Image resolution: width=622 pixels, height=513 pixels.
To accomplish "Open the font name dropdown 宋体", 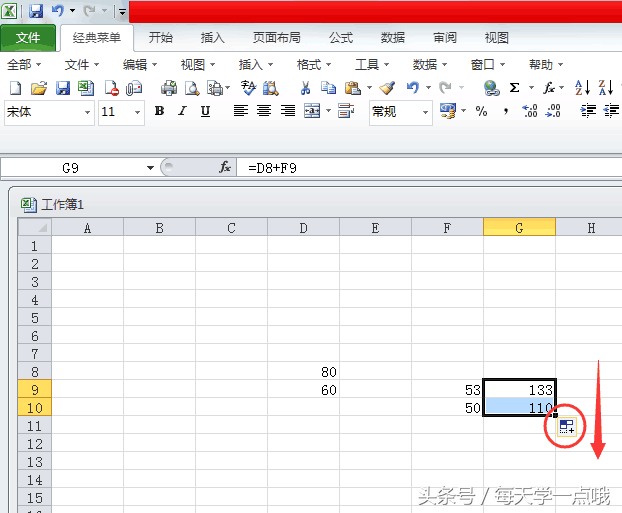I will pos(88,112).
